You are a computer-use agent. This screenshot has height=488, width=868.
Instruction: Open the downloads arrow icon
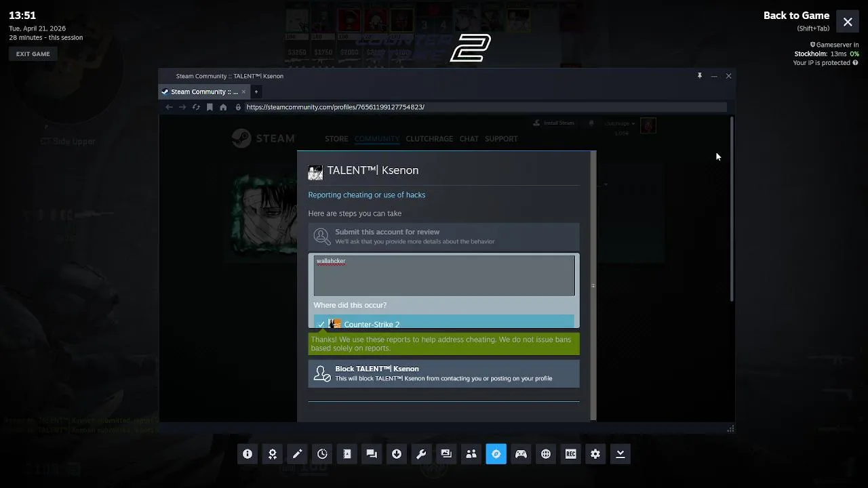click(397, 454)
